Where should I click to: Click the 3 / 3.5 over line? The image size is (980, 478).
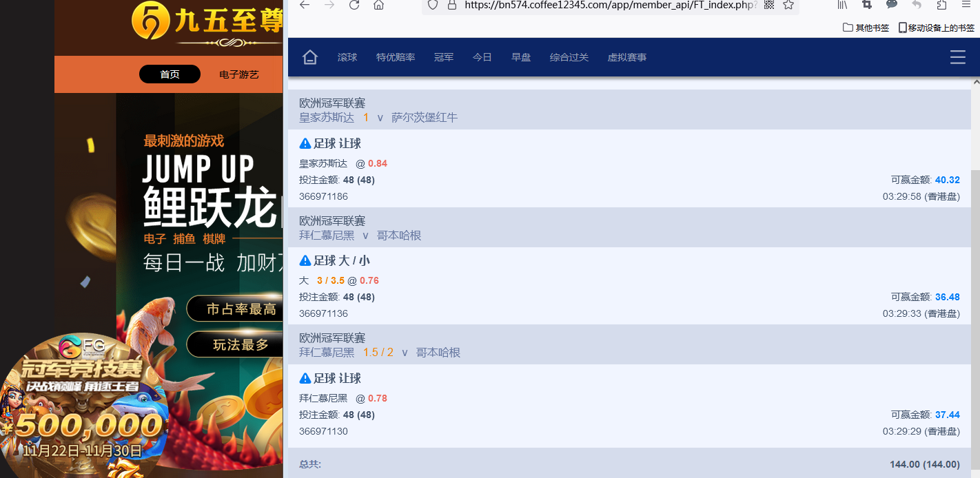[331, 280]
